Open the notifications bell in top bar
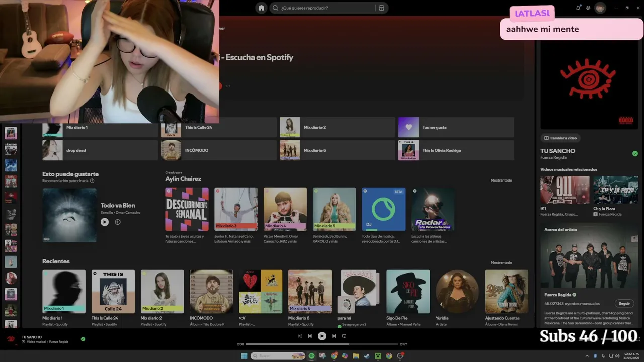This screenshot has width=644, height=362. point(578,8)
